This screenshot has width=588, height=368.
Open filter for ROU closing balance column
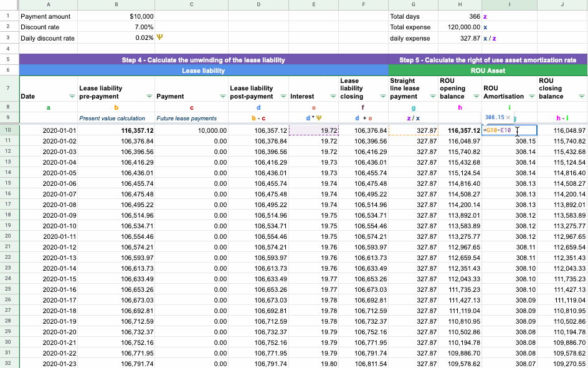(582, 97)
